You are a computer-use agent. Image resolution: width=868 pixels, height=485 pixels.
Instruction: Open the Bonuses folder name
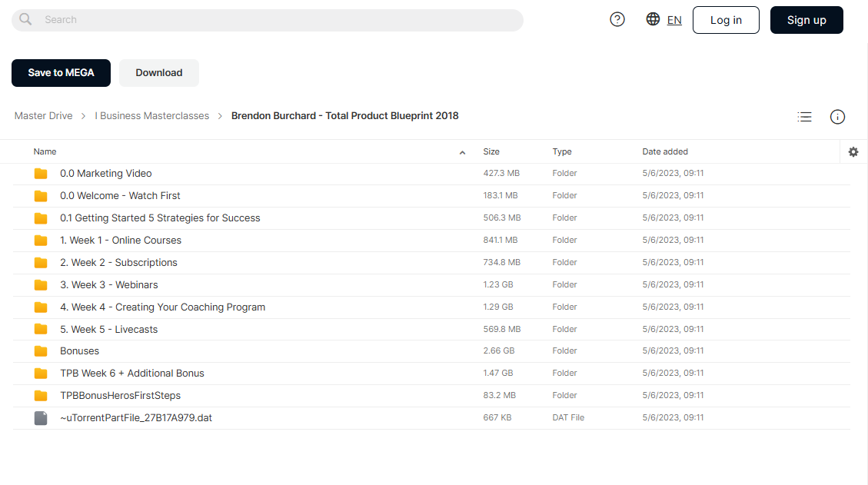click(x=80, y=350)
